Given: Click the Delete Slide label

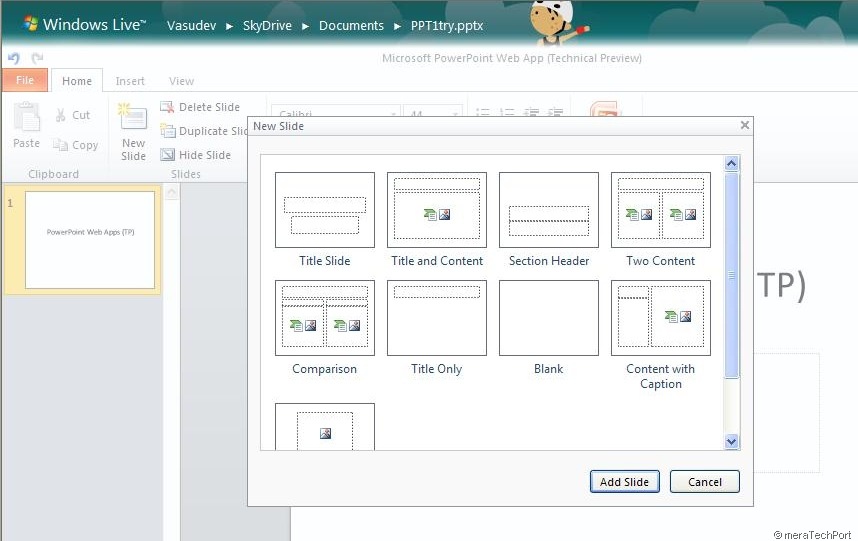Looking at the screenshot, I should [210, 107].
